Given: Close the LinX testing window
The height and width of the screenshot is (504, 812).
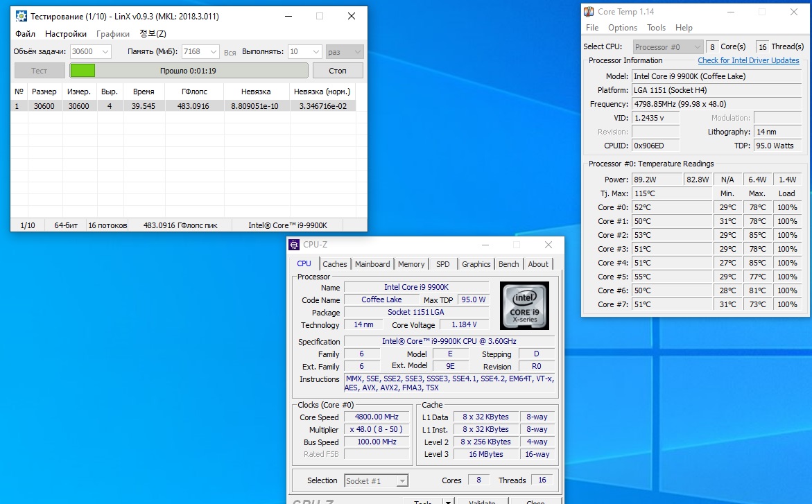Looking at the screenshot, I should 352,16.
